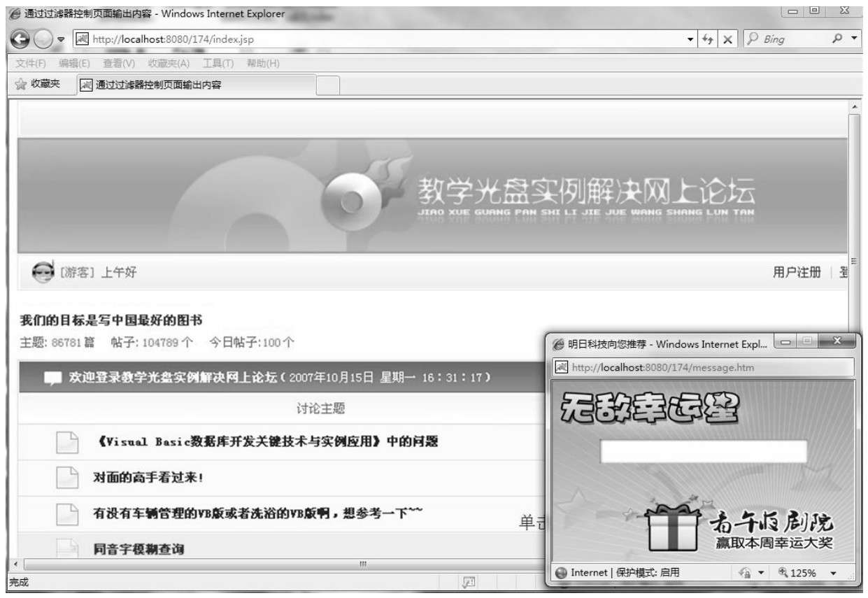Click the 赢取本周幸运大奖 text in popup
This screenshot has width=868, height=598.
click(775, 544)
